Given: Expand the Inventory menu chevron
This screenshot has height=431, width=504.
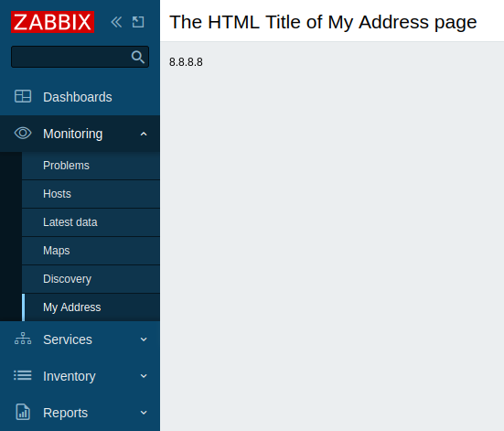Looking at the screenshot, I should point(144,376).
